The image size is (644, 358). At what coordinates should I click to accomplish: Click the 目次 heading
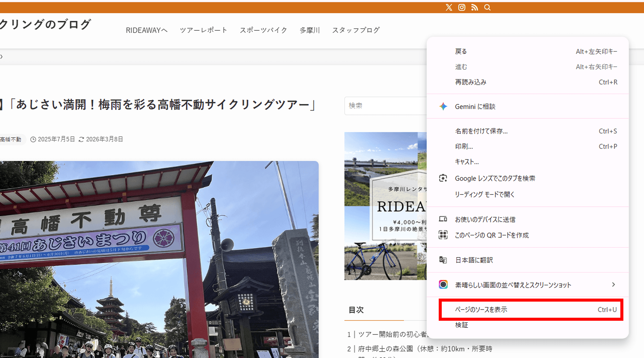click(x=356, y=310)
